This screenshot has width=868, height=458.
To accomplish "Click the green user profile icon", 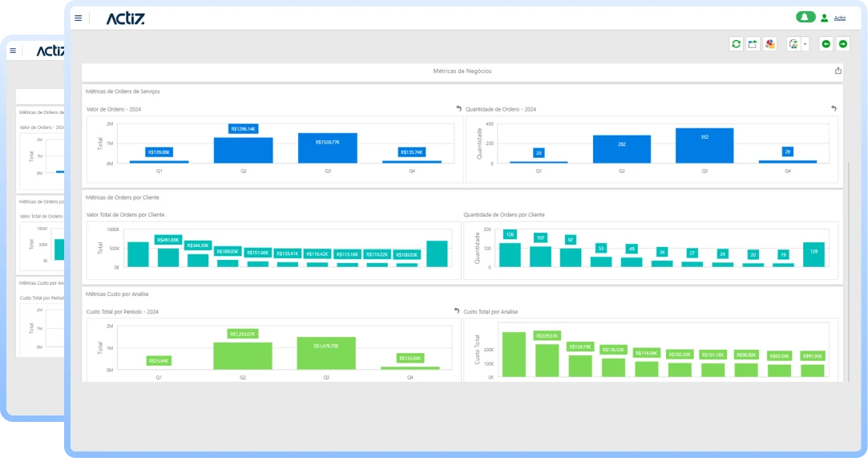I will pyautogui.click(x=824, y=18).
